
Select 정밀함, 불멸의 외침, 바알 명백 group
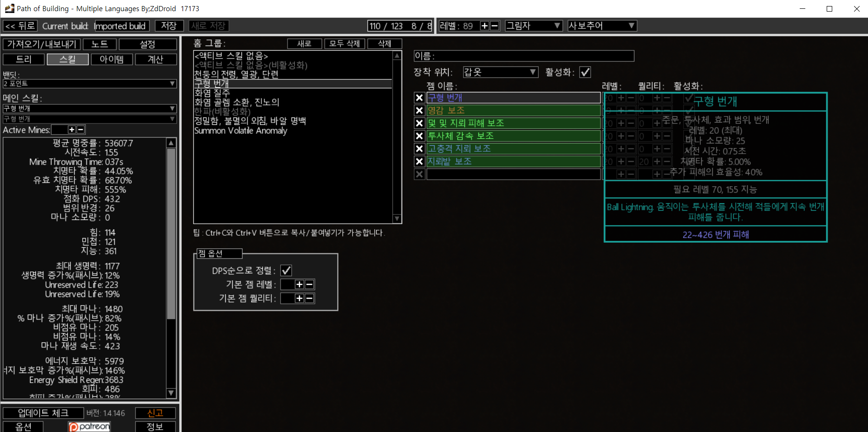coord(293,121)
